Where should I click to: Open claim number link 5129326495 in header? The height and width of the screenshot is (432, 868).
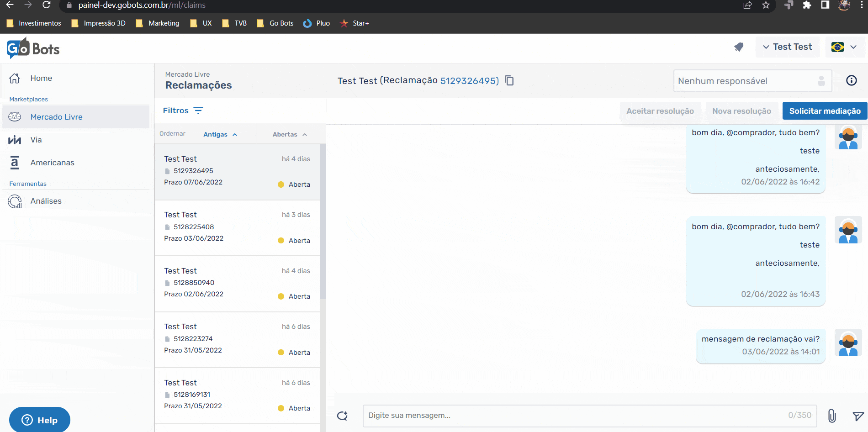pos(469,81)
